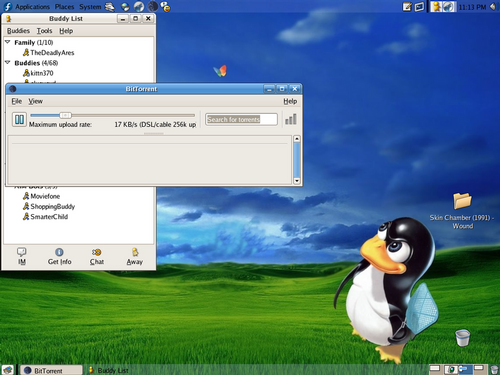Adjust the Maximum upload rate slider handle
The image size is (500, 375).
[x=65, y=115]
